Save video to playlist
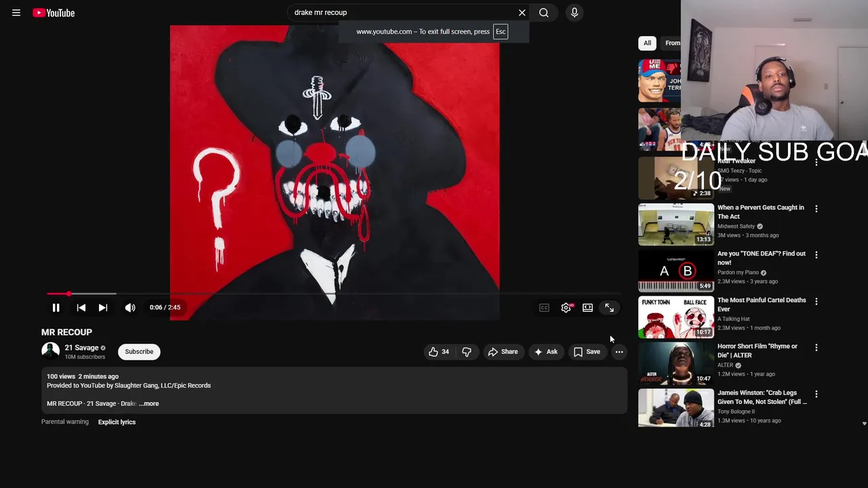This screenshot has height=488, width=868. [587, 352]
